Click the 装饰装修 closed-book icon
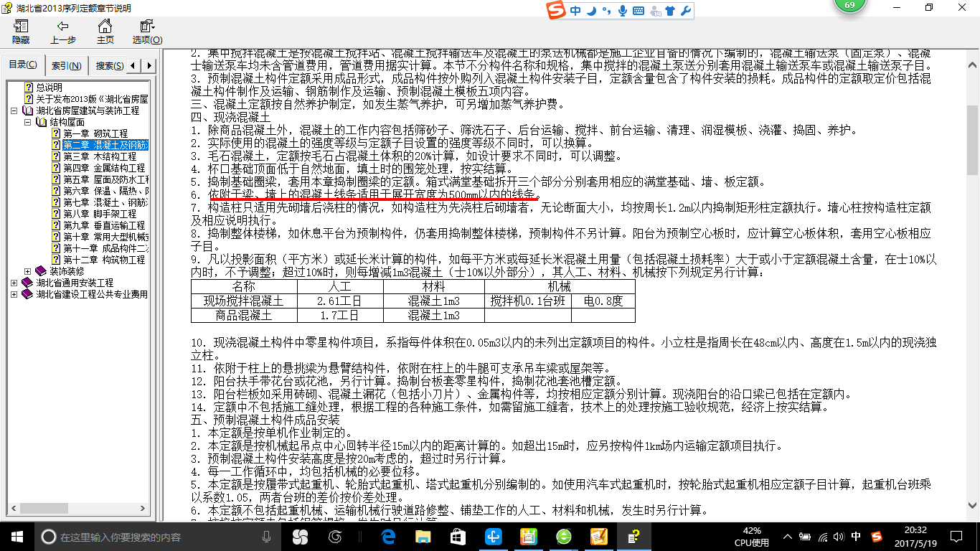The width and height of the screenshot is (980, 551). [x=41, y=271]
